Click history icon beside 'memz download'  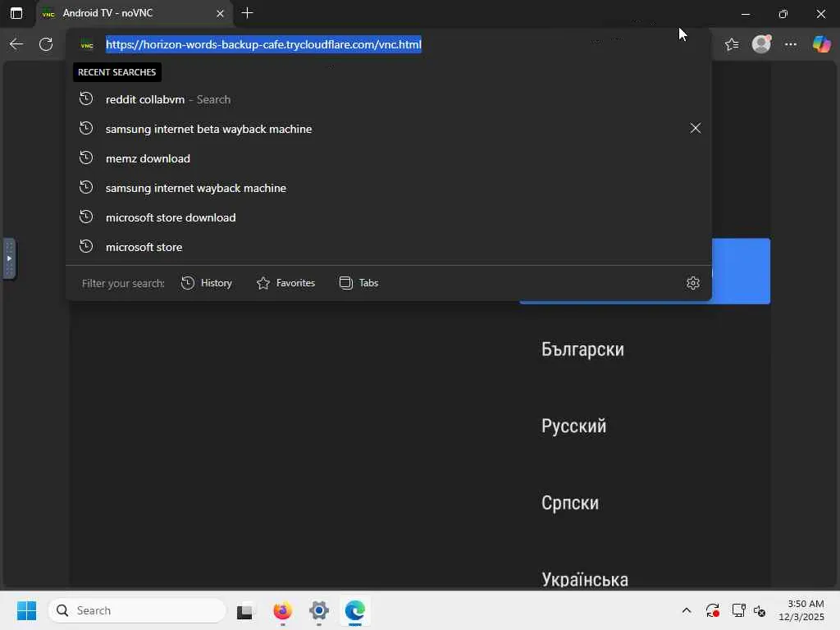86,158
